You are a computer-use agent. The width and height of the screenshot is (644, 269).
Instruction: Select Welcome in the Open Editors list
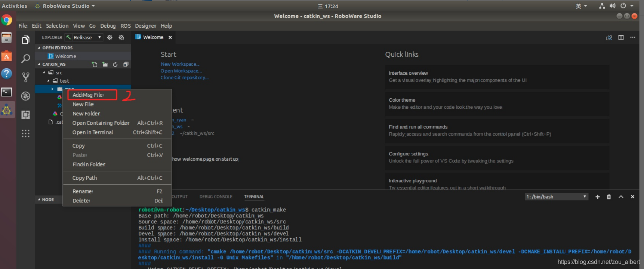pos(83,56)
